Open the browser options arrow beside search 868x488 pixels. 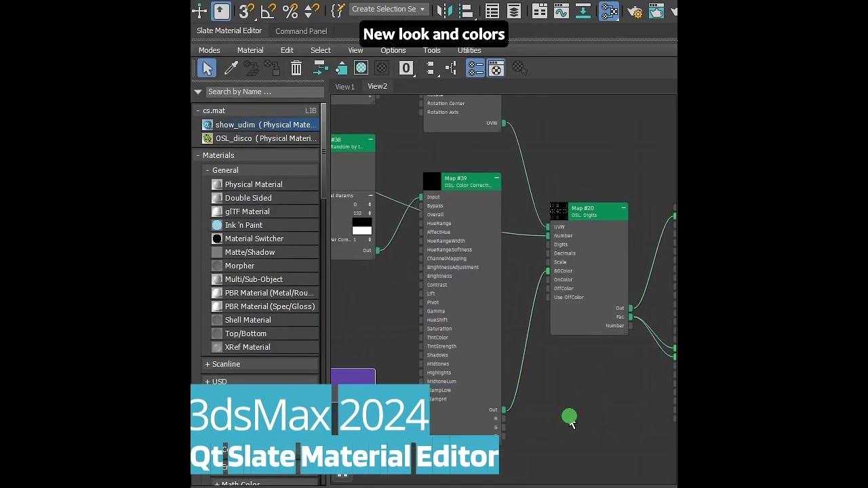coord(198,91)
